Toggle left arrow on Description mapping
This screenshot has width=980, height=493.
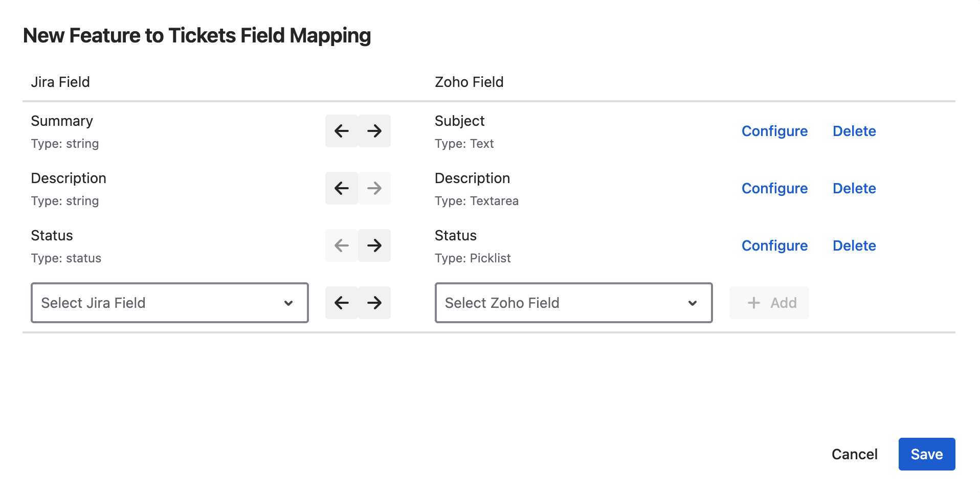[x=342, y=188]
